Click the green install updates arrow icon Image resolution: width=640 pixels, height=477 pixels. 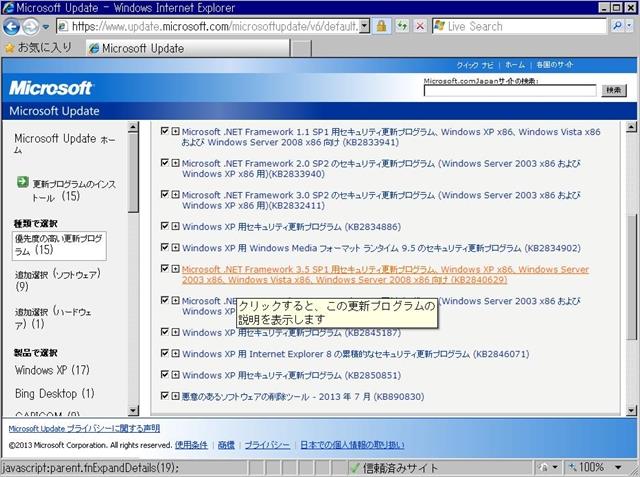pos(22,182)
